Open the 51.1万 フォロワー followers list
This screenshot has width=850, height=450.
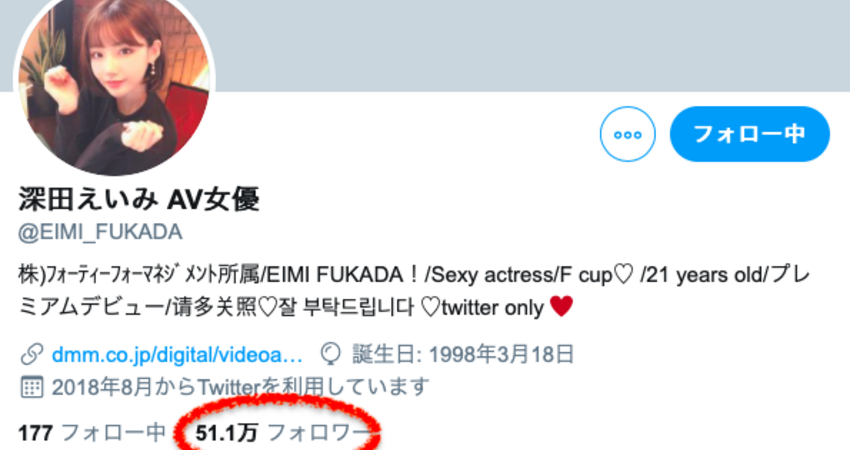point(281,433)
